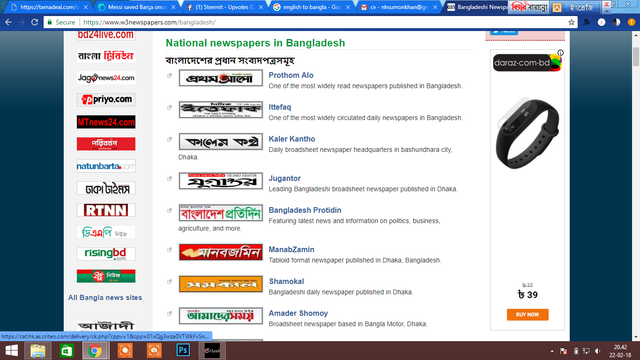This screenshot has width=640, height=360.
Task: Open the Shamokal text link
Action: [x=287, y=281]
